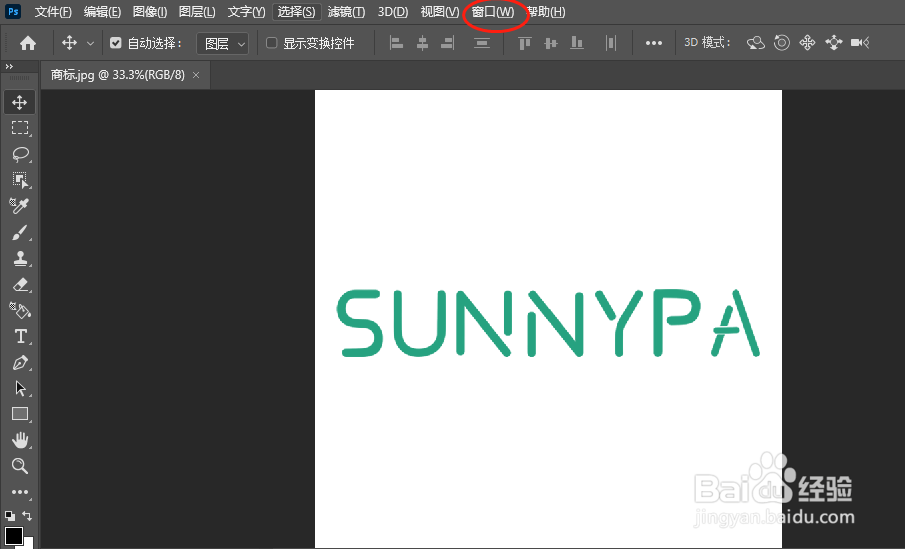Toggle the 自动选择 checkbox

115,43
